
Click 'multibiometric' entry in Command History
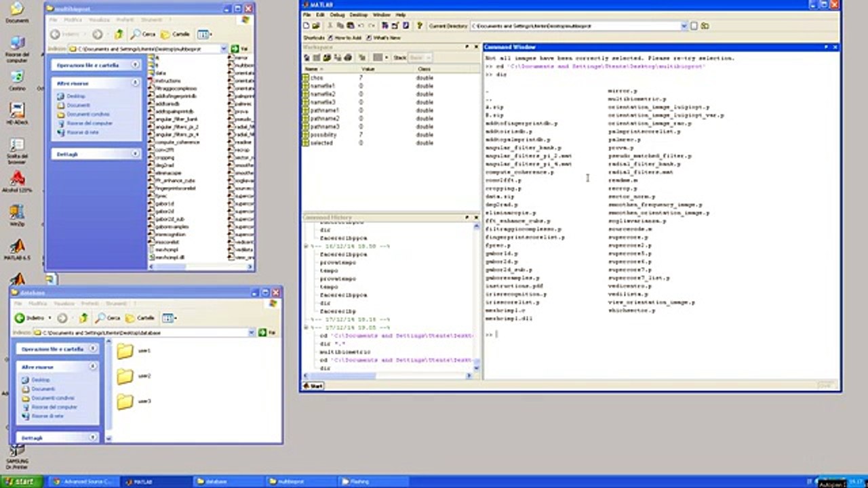(x=345, y=352)
